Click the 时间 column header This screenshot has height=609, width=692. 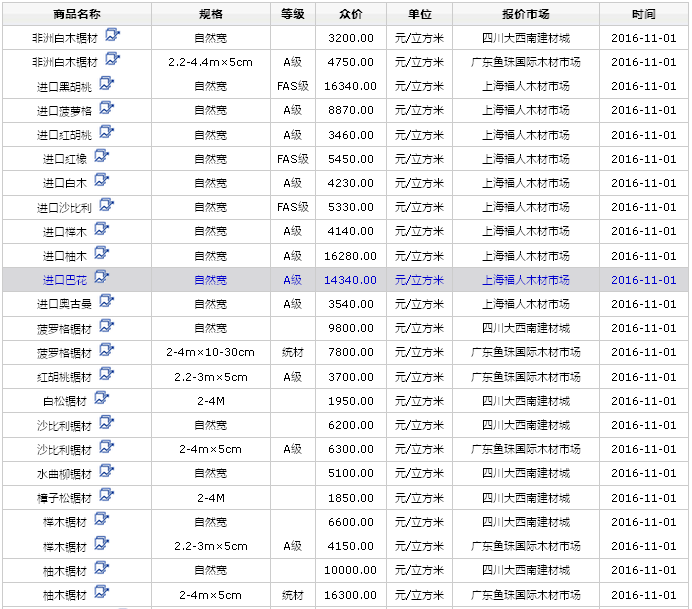coord(644,15)
